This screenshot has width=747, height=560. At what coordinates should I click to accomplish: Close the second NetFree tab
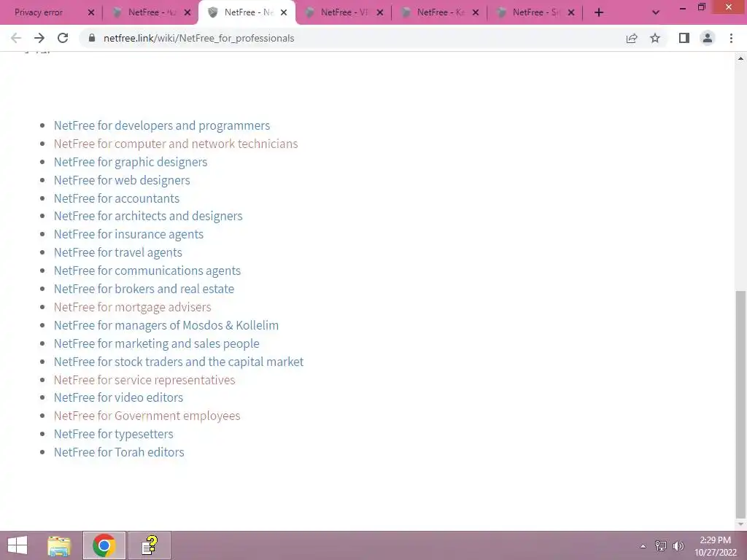(x=187, y=12)
